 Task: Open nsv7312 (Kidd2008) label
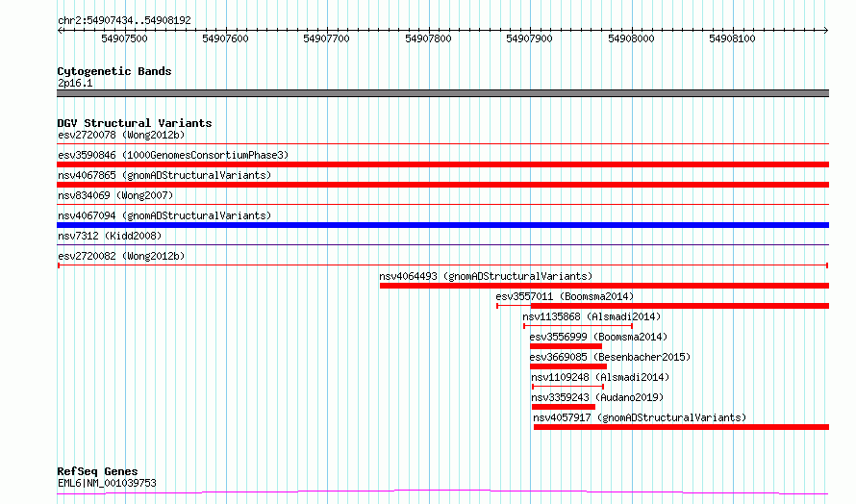point(110,236)
